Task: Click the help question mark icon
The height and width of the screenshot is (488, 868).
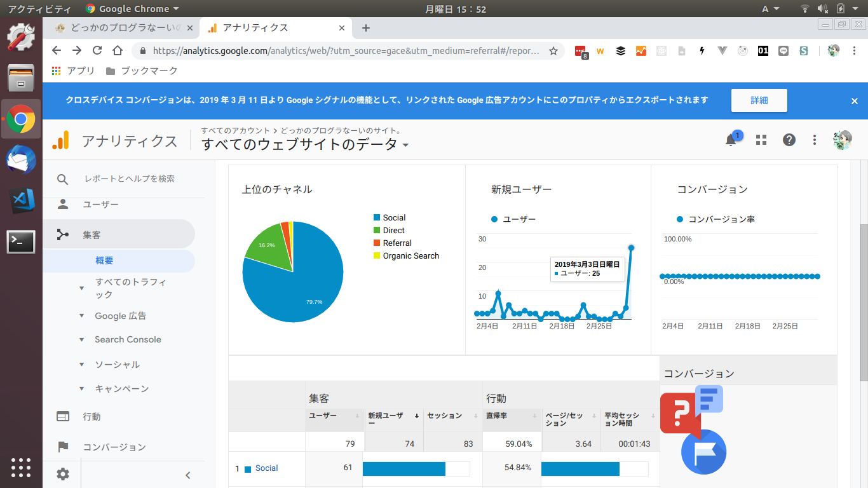Action: [789, 140]
